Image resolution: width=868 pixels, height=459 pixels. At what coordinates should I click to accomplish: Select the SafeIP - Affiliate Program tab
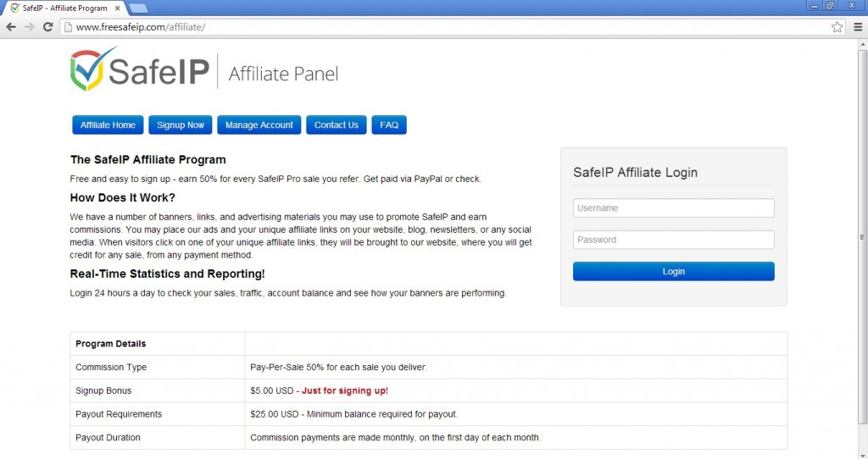point(64,8)
